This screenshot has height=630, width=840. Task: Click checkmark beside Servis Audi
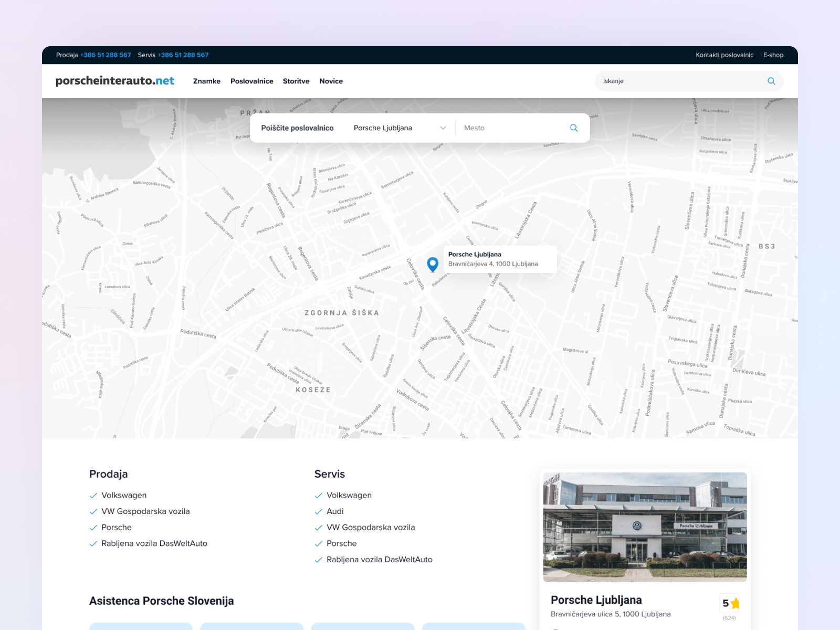coord(318,511)
